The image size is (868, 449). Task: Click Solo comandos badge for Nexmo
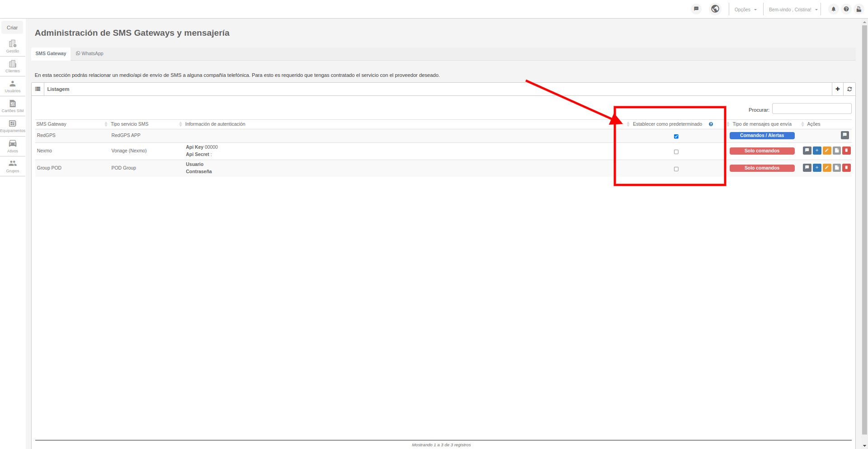click(762, 151)
